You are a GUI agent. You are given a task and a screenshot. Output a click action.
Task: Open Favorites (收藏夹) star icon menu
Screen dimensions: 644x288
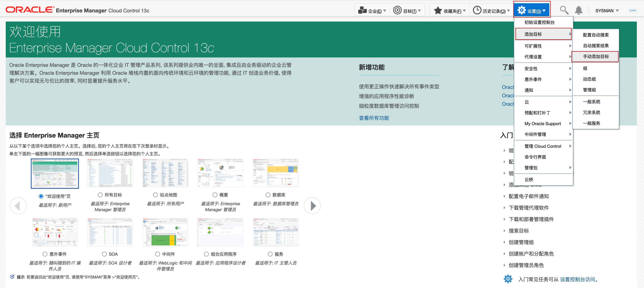(x=438, y=11)
